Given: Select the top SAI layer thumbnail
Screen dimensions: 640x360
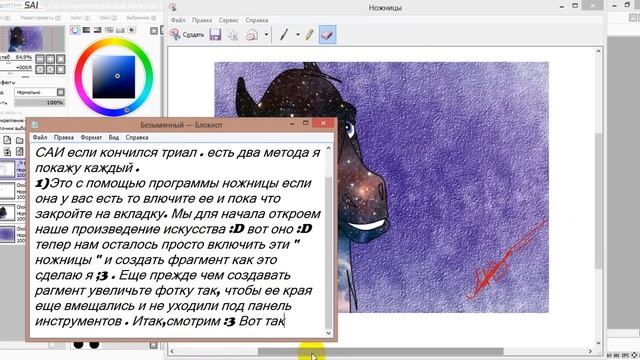Looking at the screenshot, I should pos(7,169).
